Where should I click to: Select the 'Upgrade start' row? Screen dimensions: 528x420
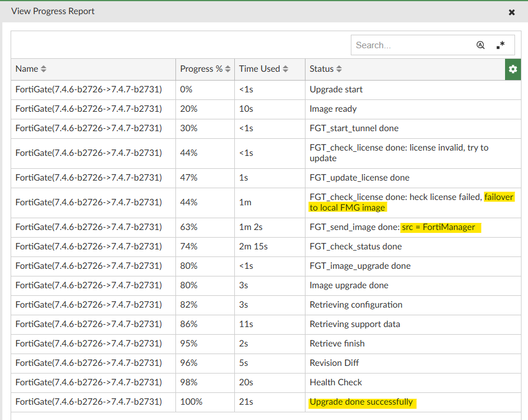coord(336,89)
